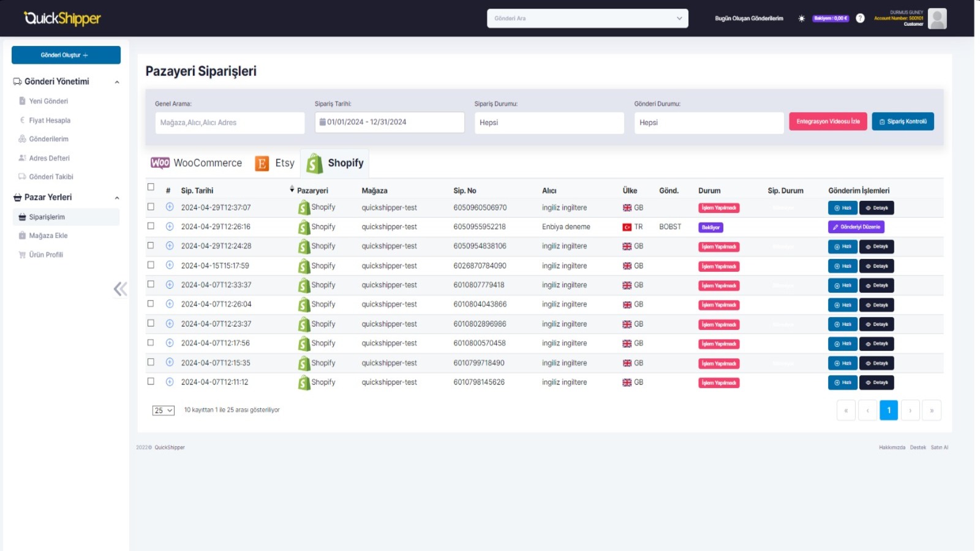Click Bugün Oluşan Gönderilerim link

tap(749, 18)
